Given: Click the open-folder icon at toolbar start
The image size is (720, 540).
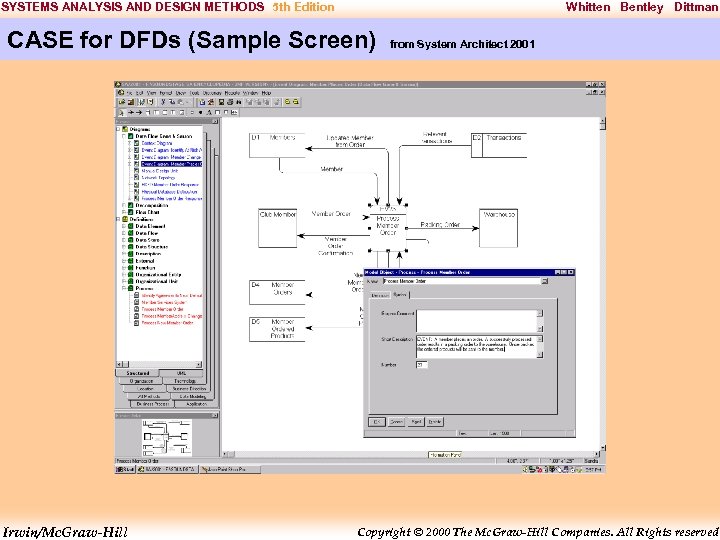Looking at the screenshot, I should coord(121,102).
